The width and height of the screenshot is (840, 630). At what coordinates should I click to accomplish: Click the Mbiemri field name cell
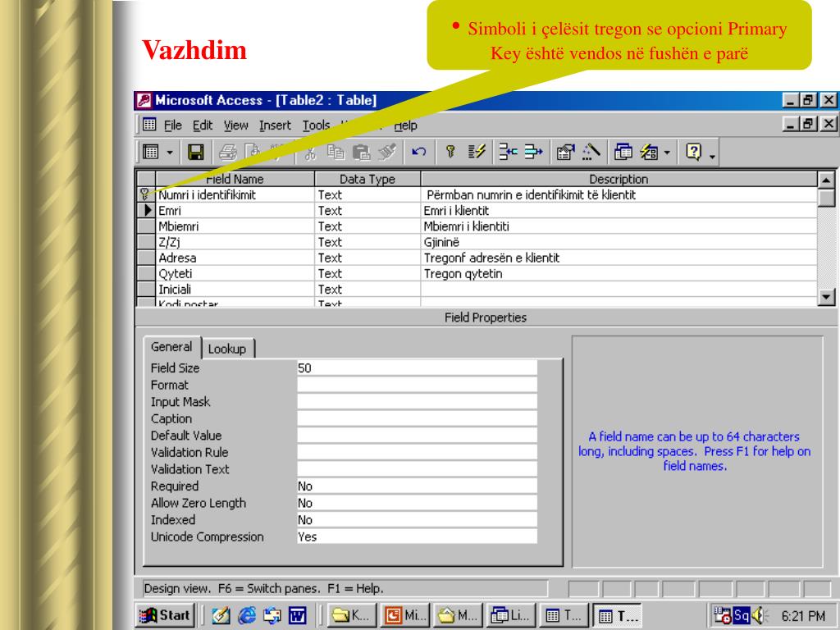(x=235, y=226)
